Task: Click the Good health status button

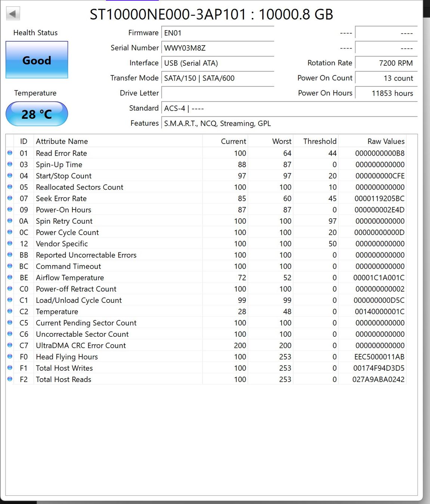Action: coord(37,60)
